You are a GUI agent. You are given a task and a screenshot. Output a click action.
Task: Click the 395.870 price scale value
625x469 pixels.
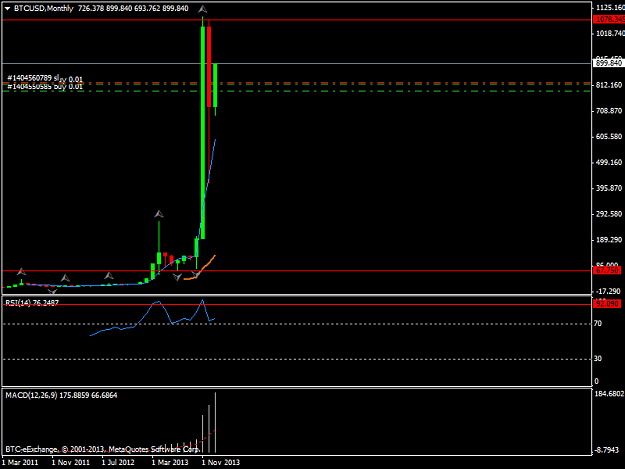[x=609, y=188]
